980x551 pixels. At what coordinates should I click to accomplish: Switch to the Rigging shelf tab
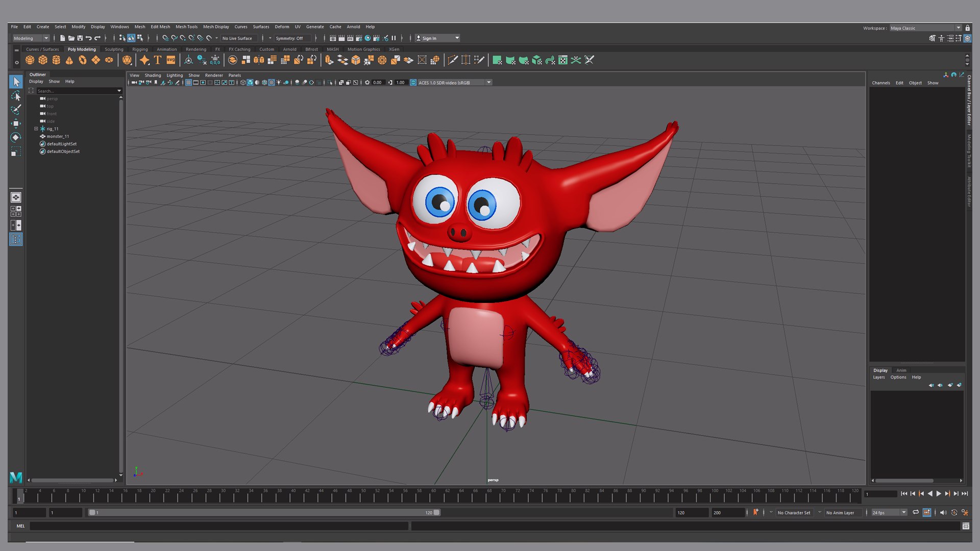click(140, 49)
